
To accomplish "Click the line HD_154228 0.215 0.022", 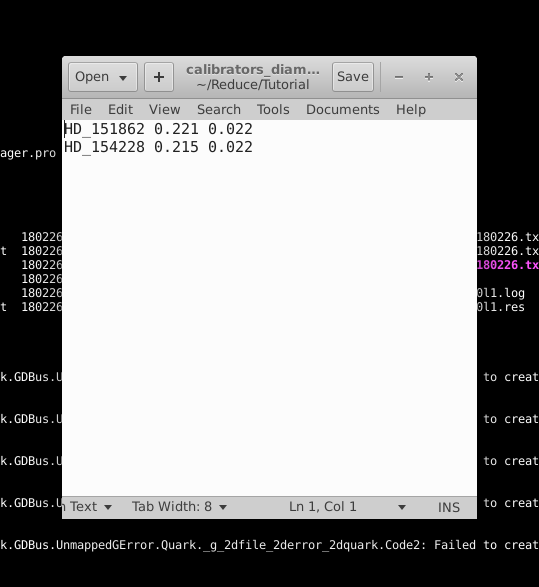I will coord(158,147).
